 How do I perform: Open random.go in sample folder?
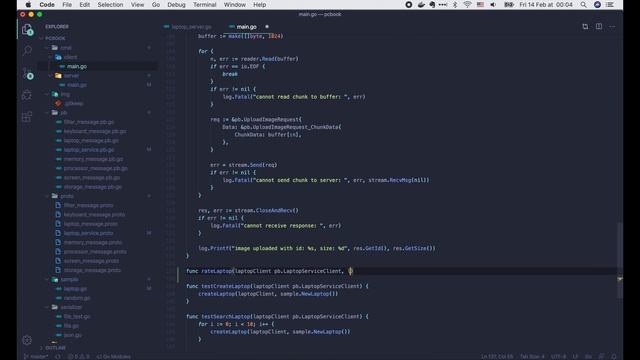pos(77,298)
